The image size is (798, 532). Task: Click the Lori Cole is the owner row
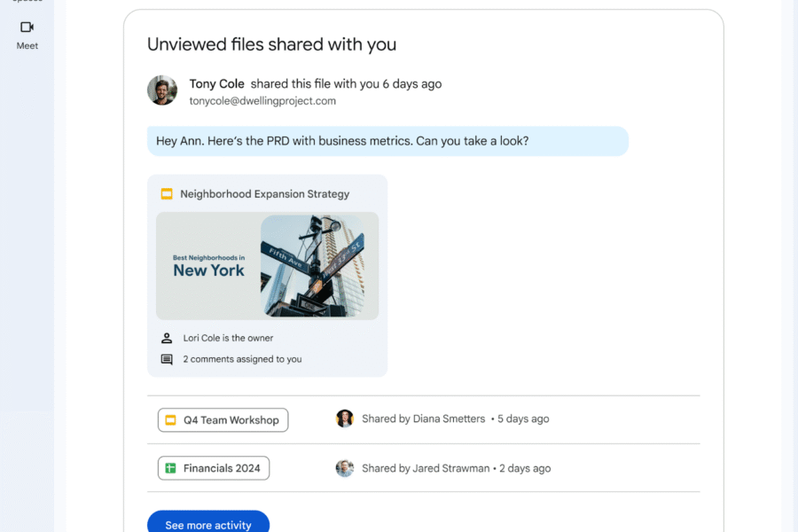[x=228, y=338]
